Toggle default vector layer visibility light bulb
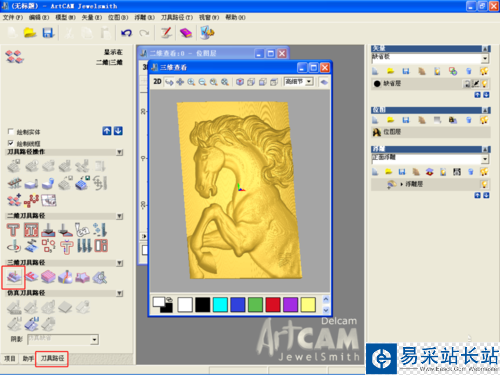This screenshot has height=375, width=500. coord(484,83)
